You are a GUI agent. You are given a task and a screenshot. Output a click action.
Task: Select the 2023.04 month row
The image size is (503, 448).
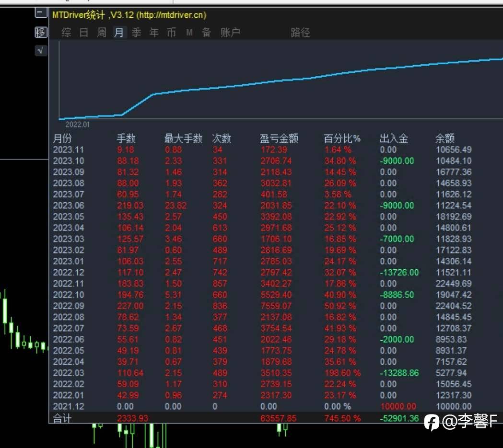tap(262, 228)
